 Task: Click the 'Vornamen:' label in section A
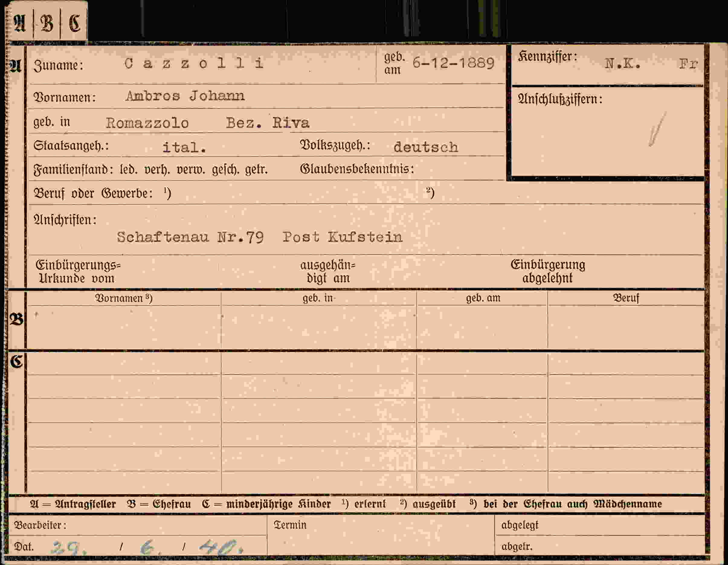(65, 97)
